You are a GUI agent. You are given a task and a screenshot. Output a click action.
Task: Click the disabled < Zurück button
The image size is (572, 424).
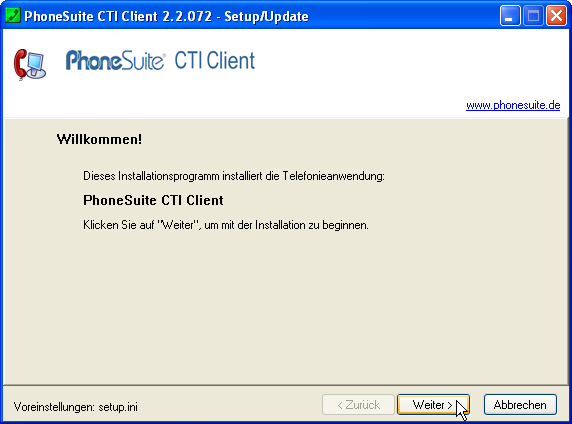pos(358,404)
